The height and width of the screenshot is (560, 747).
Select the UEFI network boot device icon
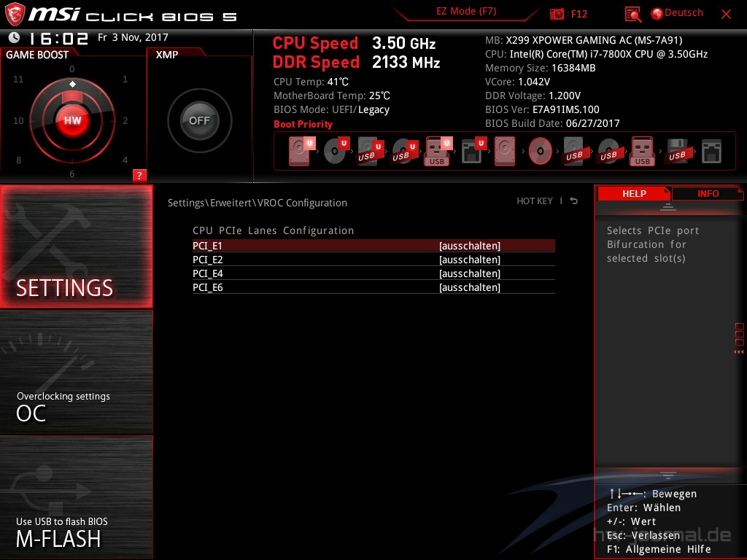click(x=473, y=151)
